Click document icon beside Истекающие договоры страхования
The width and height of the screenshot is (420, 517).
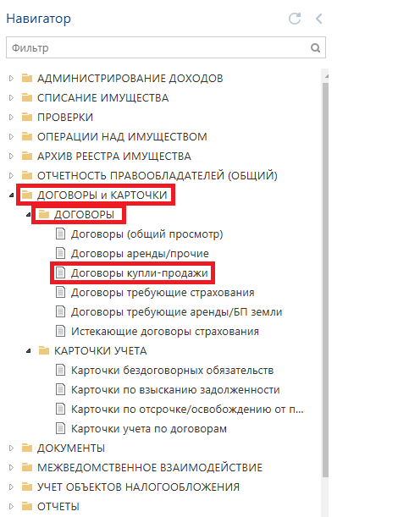[x=60, y=331]
